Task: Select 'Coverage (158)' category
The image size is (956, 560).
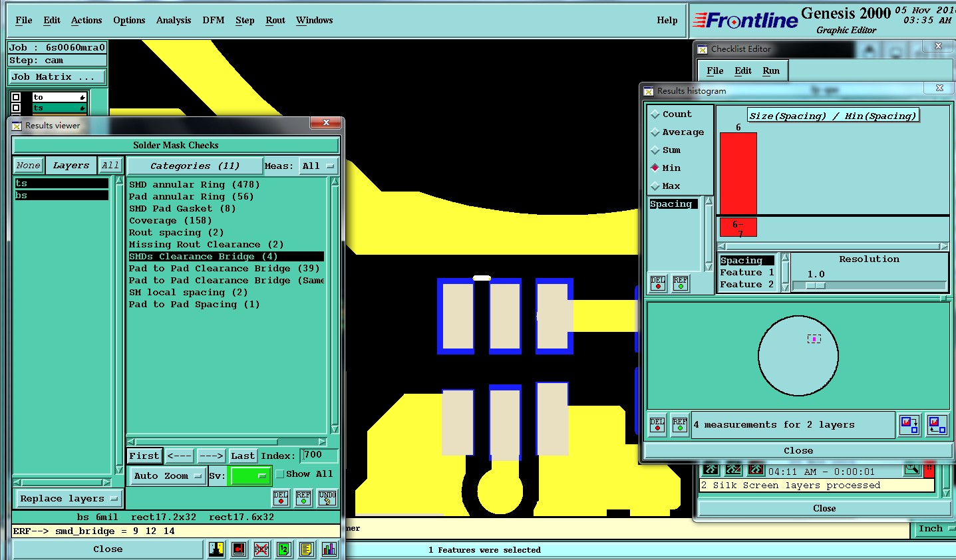Action: [170, 221]
